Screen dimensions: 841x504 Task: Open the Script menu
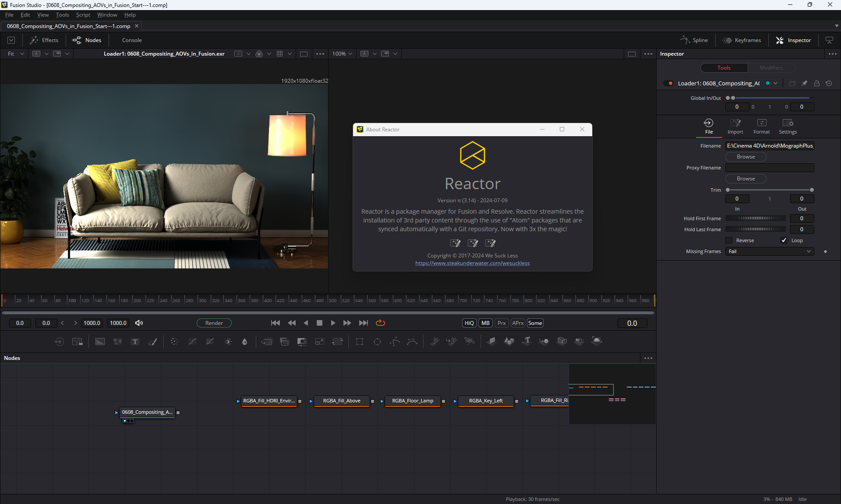click(x=83, y=15)
